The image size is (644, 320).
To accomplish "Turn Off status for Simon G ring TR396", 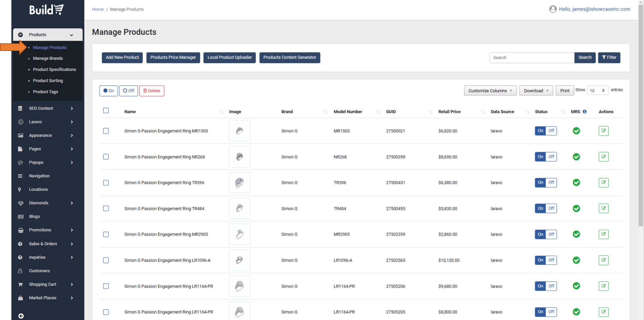I will (551, 182).
